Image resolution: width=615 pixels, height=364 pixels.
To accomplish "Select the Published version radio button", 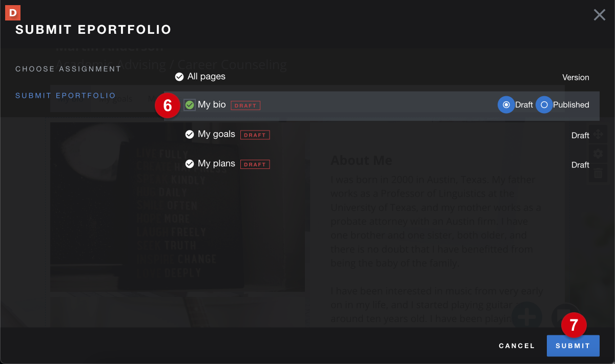I will 544,104.
